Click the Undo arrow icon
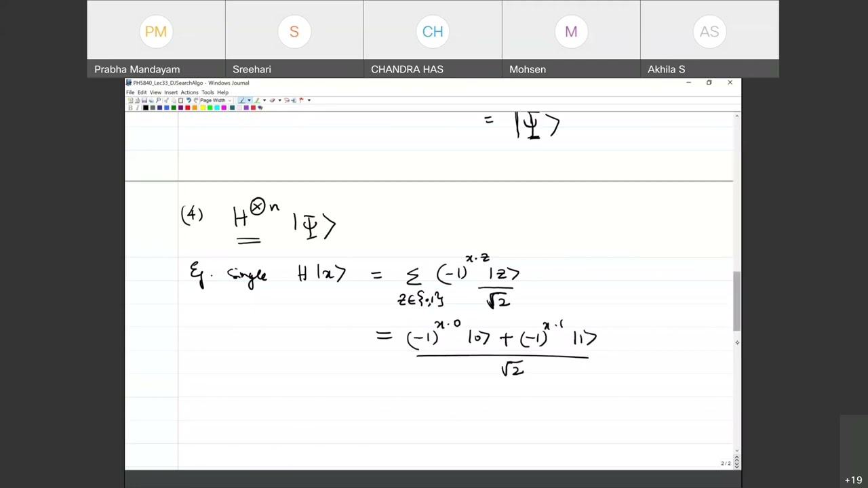This screenshot has width=868, height=488. [189, 100]
